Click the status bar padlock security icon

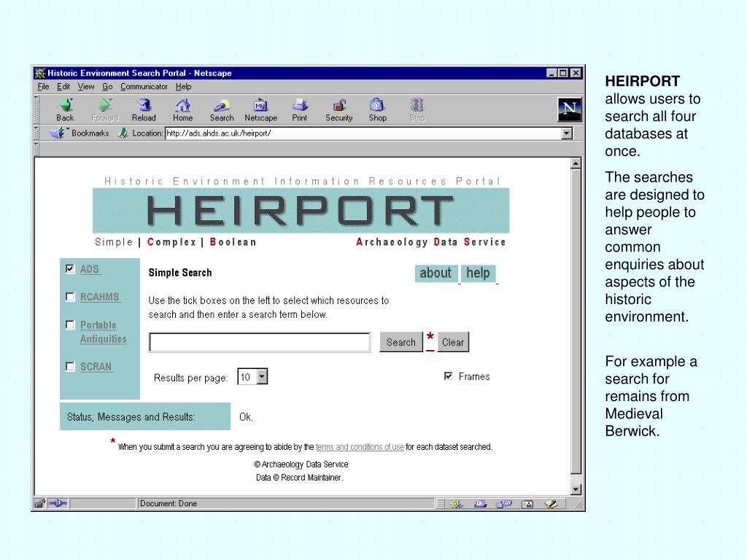[x=39, y=503]
